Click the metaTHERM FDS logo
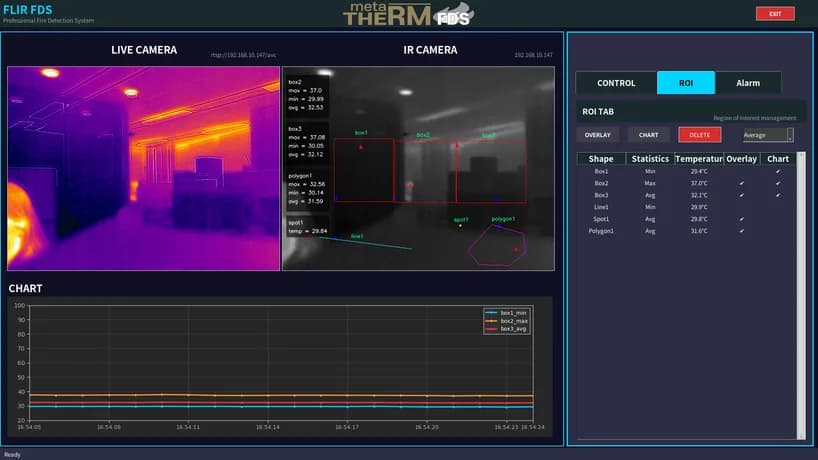The height and width of the screenshot is (460, 818). tap(408, 14)
